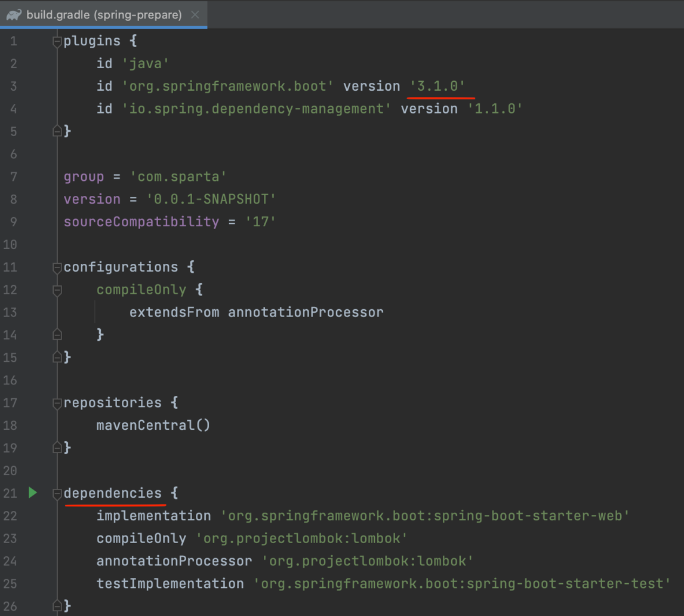This screenshot has width=684, height=616.
Task: Click the Gradle elephant icon in tab
Action: (x=14, y=15)
